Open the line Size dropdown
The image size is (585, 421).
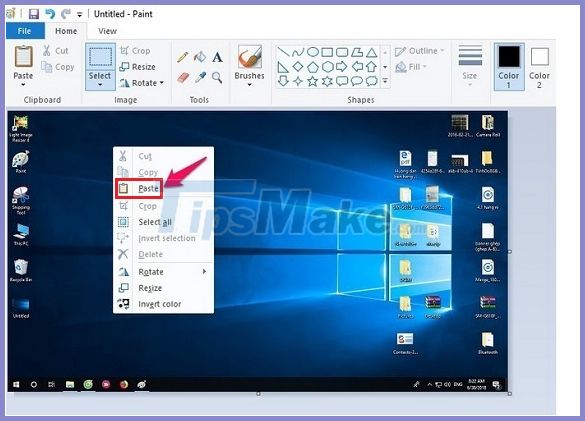[470, 64]
